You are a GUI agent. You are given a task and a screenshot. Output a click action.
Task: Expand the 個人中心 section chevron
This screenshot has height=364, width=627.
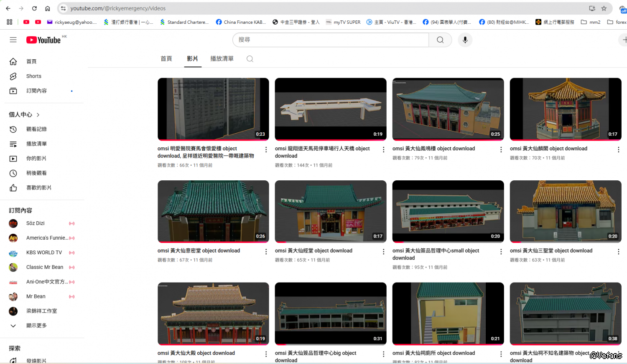tap(38, 115)
